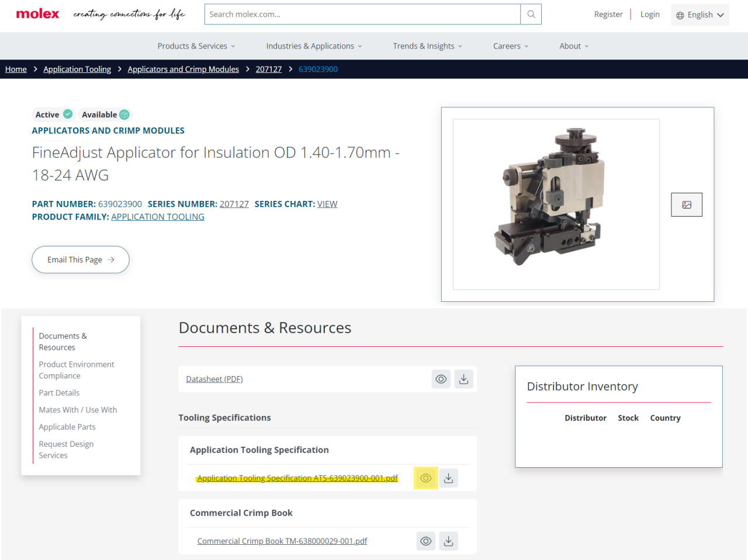Expand the Industries & Applications menu
Screen dimensions: 748x560
[314, 46]
